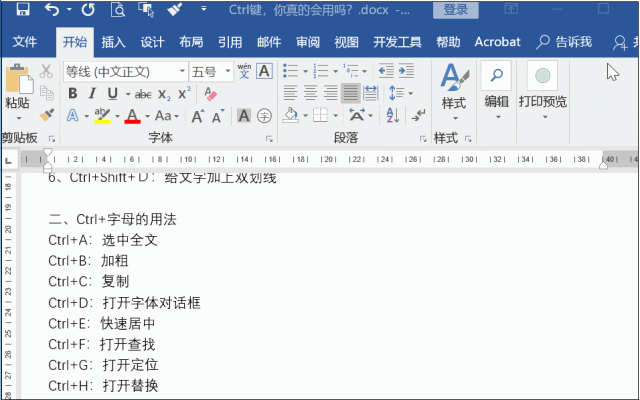Open the Borders button
Viewport: 640px width, 400px height.
coord(320,116)
